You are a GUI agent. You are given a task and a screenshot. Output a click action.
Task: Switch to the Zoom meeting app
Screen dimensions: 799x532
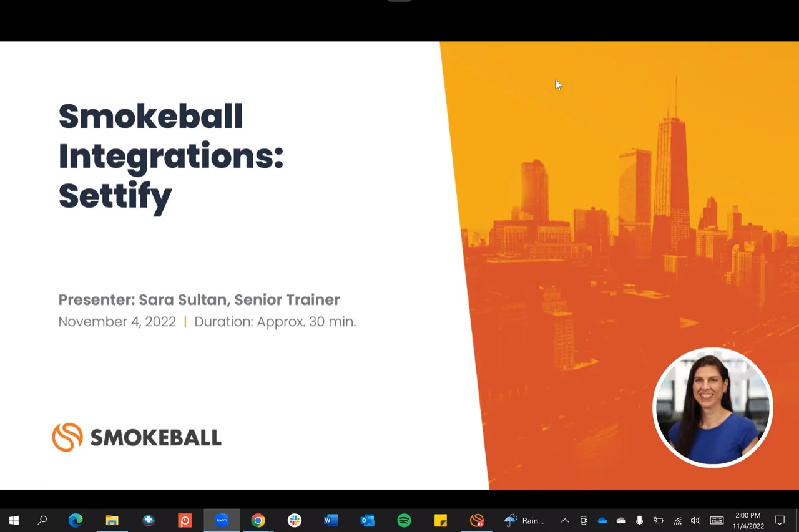222,520
